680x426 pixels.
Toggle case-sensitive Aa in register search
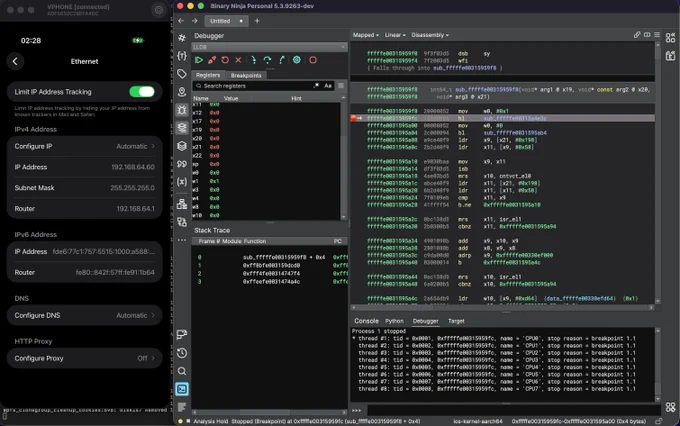[328, 86]
